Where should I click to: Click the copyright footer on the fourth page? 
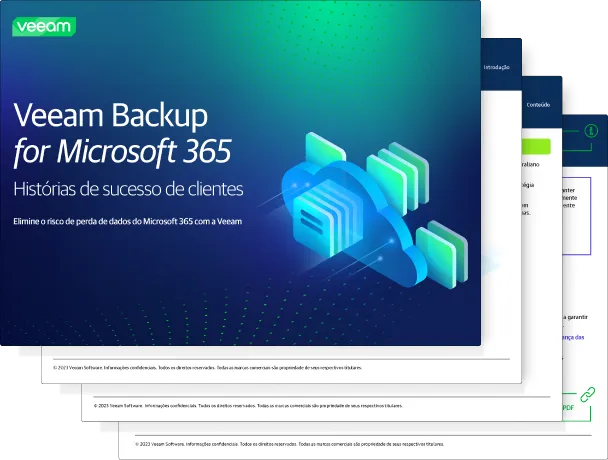click(x=290, y=444)
